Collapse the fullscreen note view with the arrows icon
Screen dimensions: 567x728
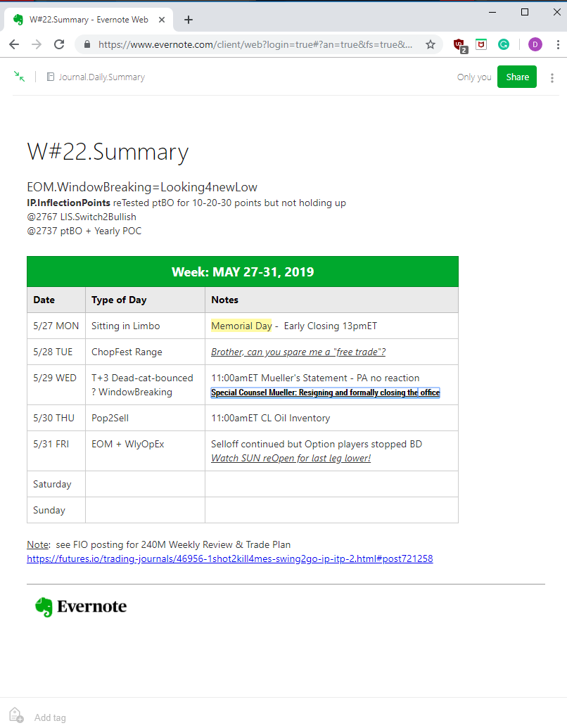click(x=19, y=77)
